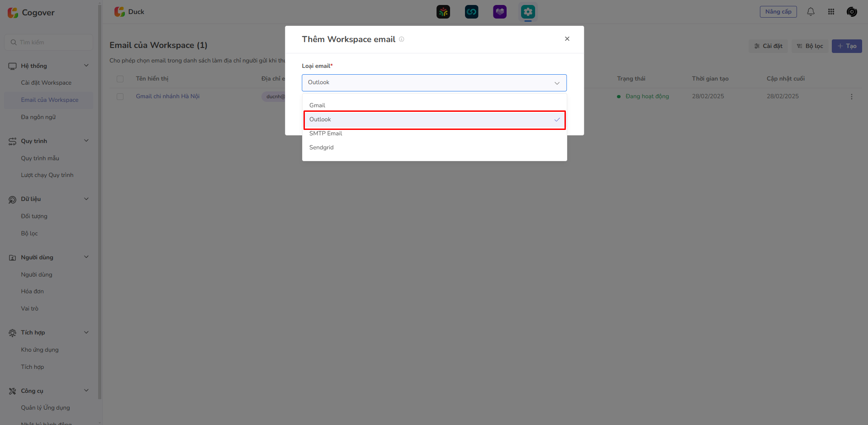This screenshot has width=868, height=425.
Task: Click the info icon beside dialog title
Action: pos(401,39)
